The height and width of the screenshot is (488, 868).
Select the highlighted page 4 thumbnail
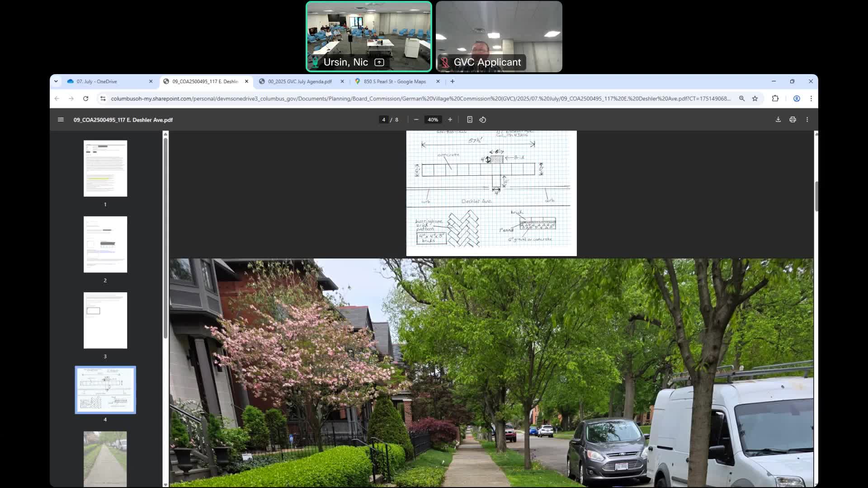(x=105, y=390)
